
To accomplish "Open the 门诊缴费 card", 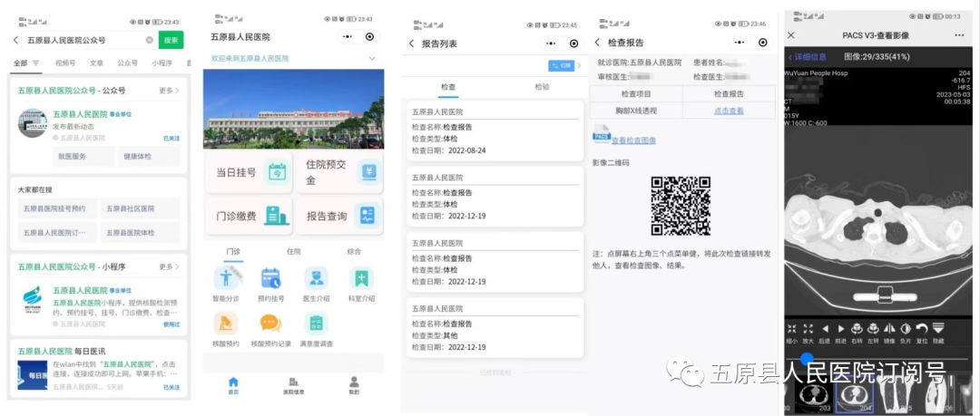I will tap(248, 216).
